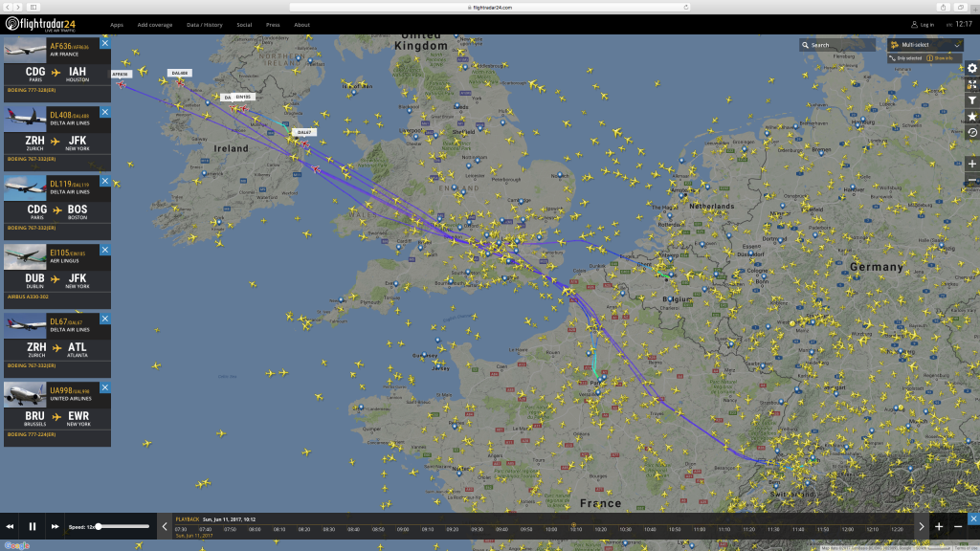Zoom out the playback timeline
Image resolution: width=980 pixels, height=551 pixels.
(x=958, y=527)
